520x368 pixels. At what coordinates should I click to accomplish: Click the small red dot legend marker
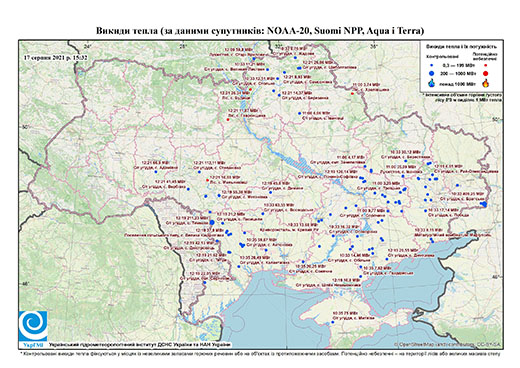point(486,66)
